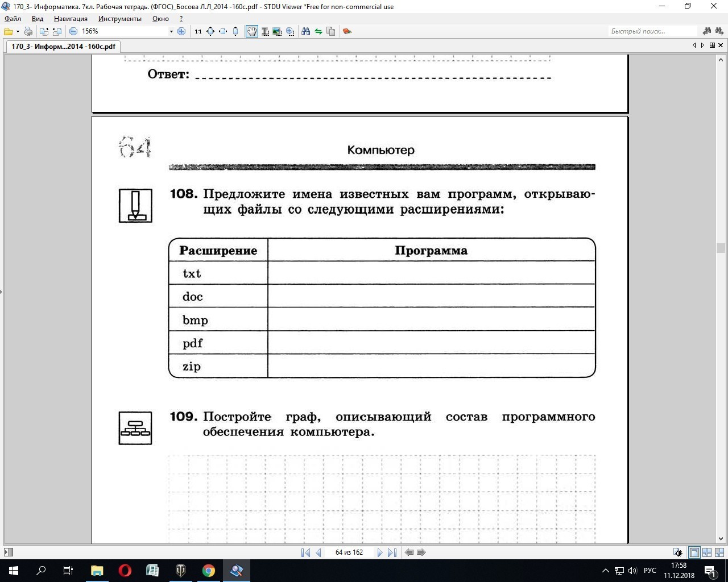Zoom out with the minus icon
The width and height of the screenshot is (728, 582).
click(73, 31)
